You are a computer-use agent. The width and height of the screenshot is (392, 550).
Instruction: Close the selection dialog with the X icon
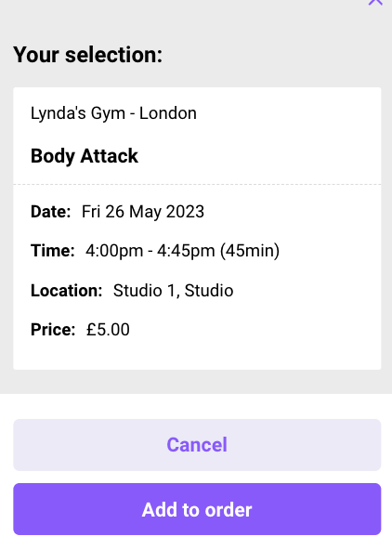[375, 2]
